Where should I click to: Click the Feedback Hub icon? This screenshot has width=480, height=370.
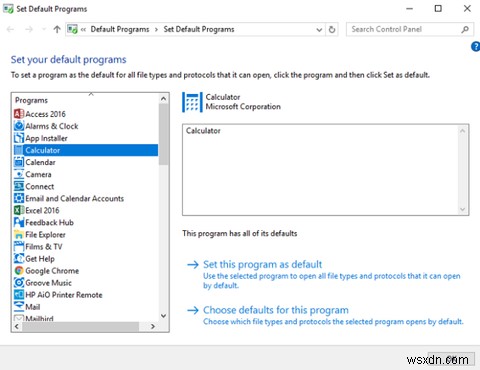point(19,222)
